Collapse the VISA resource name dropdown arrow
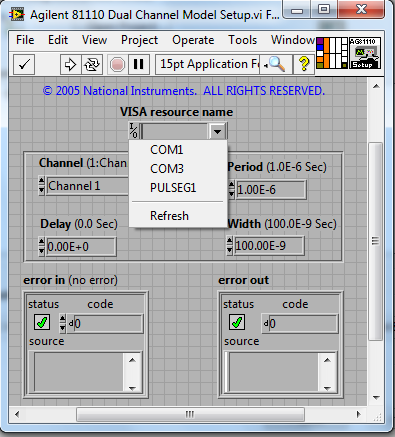 tap(217, 131)
